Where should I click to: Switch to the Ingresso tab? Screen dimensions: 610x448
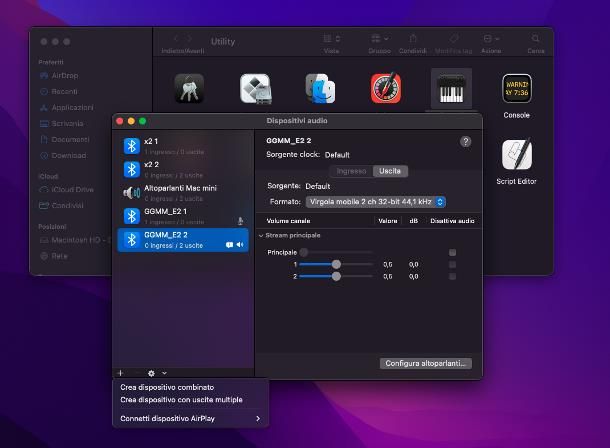(x=351, y=171)
